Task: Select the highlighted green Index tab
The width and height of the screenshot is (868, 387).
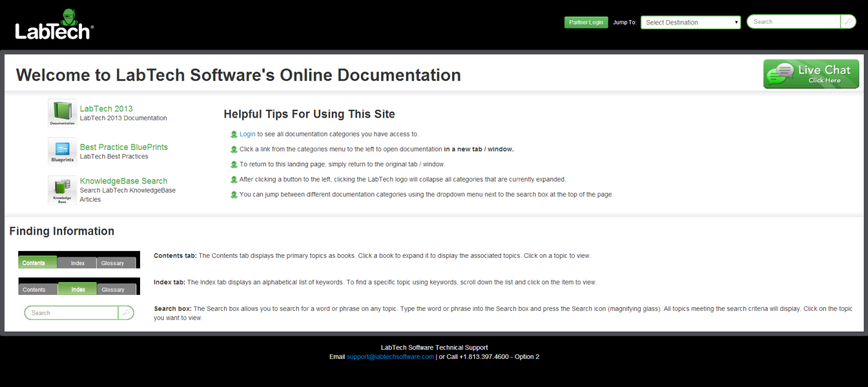Action: [77, 289]
